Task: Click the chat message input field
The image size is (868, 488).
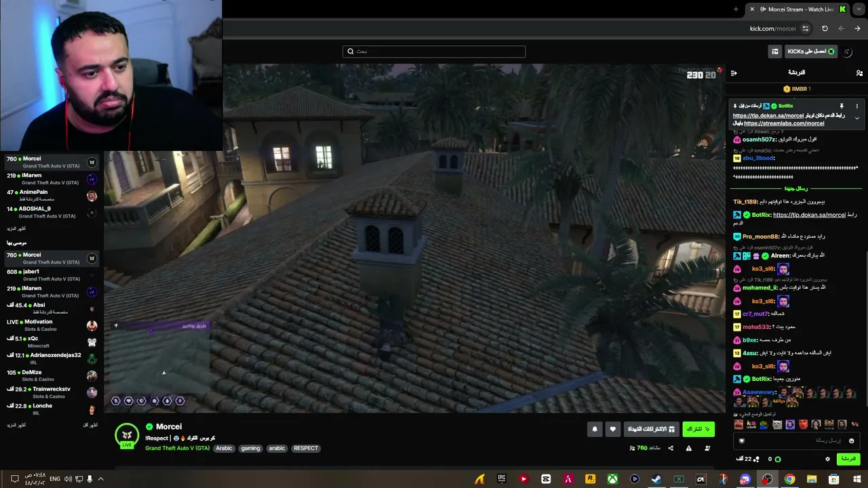Action: [x=795, y=441]
